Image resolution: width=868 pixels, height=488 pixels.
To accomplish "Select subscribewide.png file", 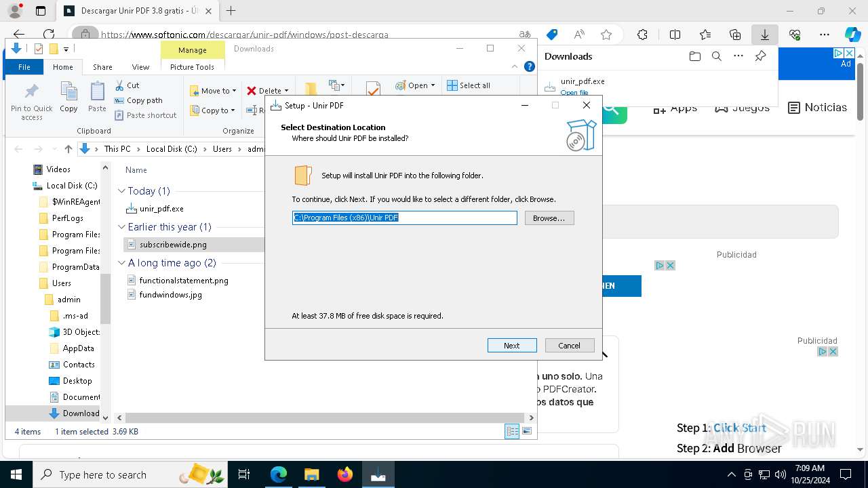I will tap(173, 245).
